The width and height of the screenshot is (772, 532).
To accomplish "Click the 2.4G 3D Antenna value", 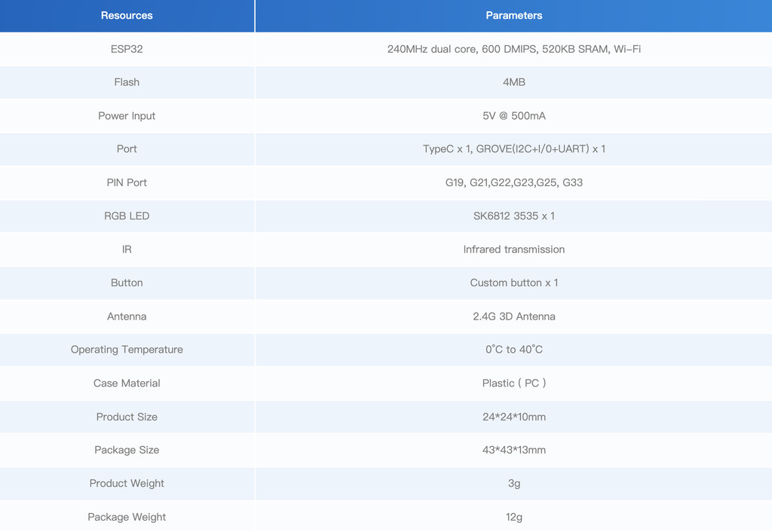I will tap(513, 316).
